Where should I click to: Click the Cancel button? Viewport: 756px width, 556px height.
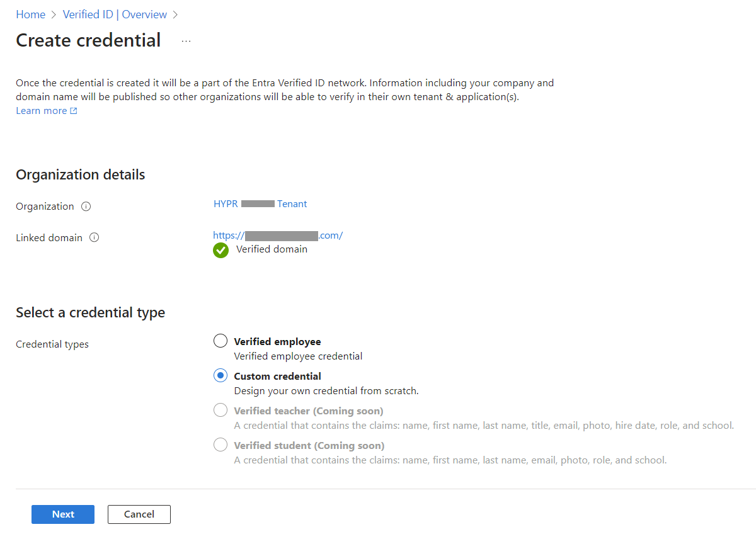click(139, 514)
